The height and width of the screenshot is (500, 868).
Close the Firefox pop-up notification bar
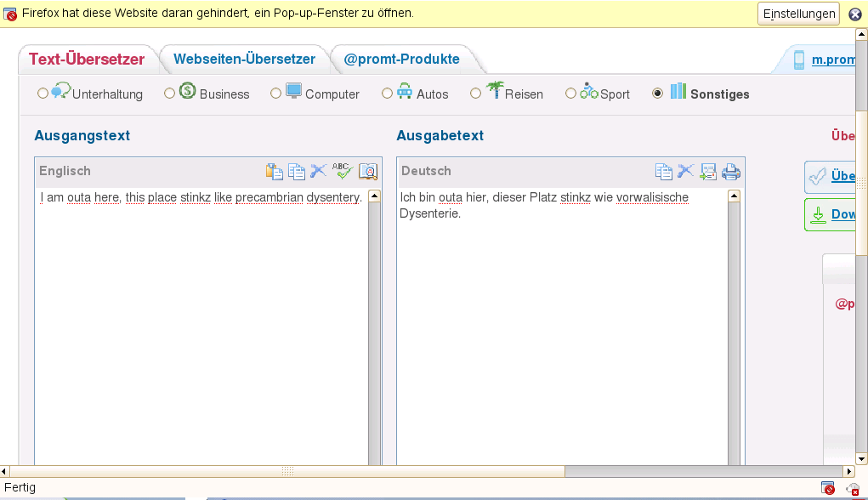pyautogui.click(x=855, y=14)
